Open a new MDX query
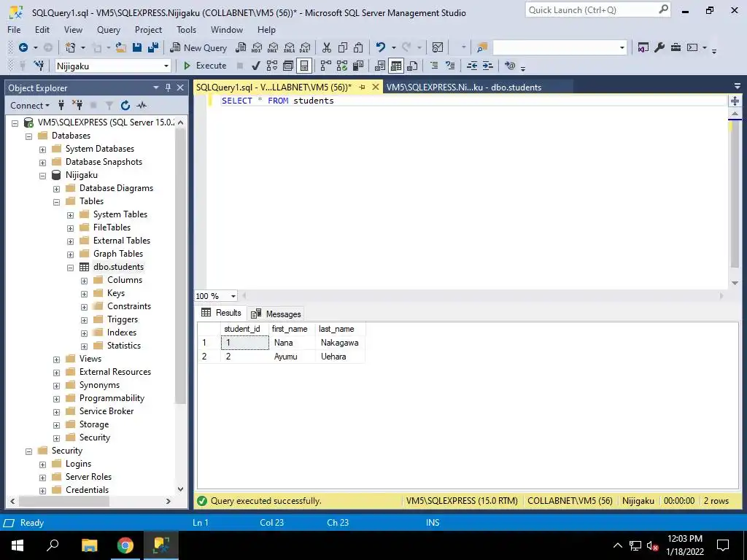Screen dimensions: 747x560 [x=257, y=47]
